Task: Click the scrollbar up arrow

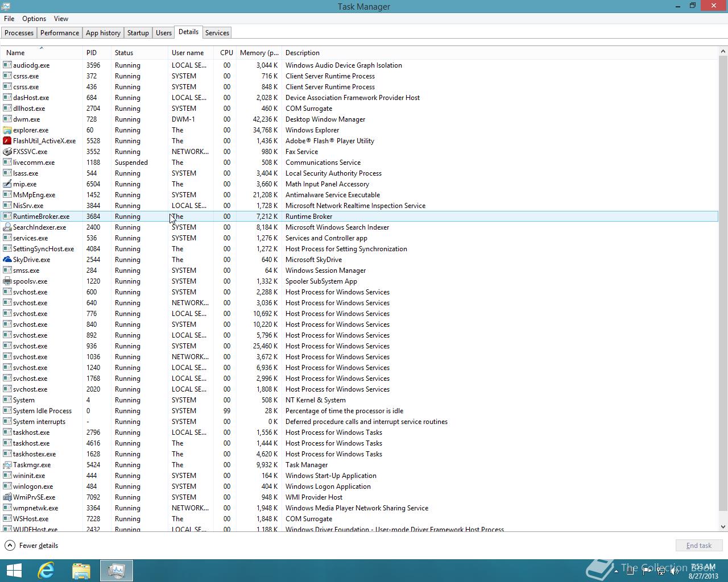Action: click(723, 51)
